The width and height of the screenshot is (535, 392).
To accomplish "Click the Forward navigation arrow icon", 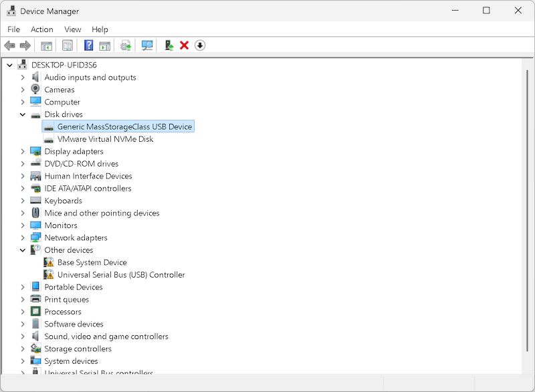I will click(x=25, y=45).
